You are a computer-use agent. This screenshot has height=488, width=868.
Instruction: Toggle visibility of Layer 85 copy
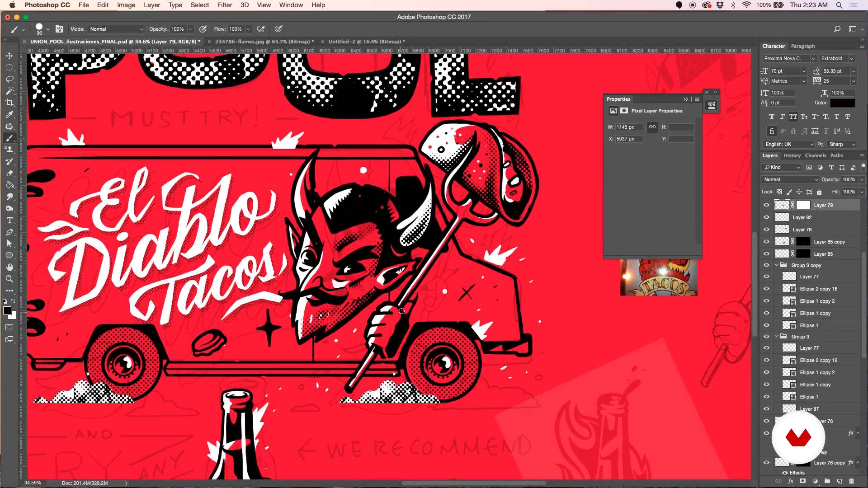point(766,242)
